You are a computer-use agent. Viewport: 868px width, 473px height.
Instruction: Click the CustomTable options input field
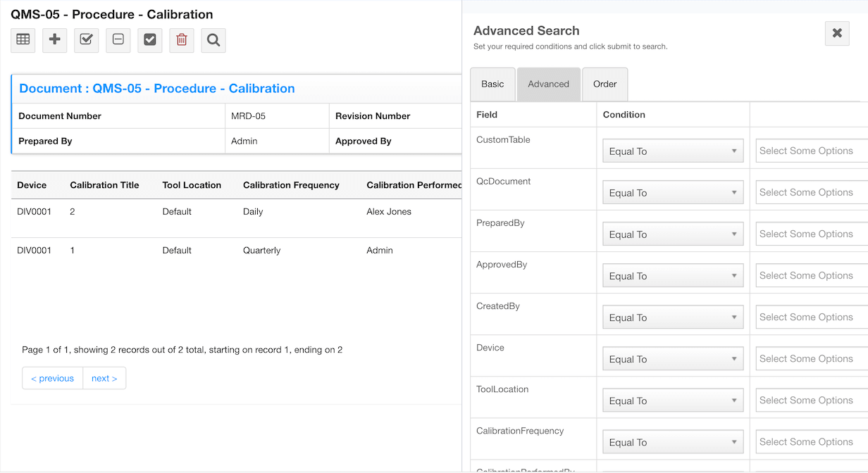point(812,151)
